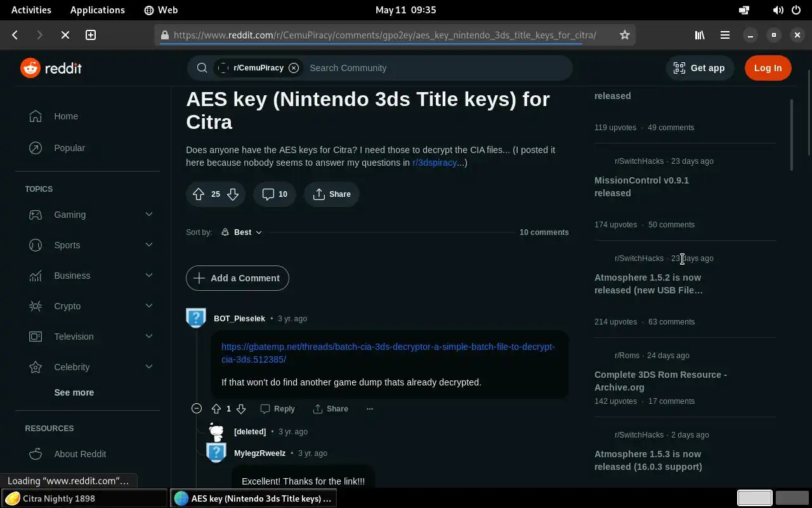
Task: Expand the Crypto topic
Action: (149, 306)
